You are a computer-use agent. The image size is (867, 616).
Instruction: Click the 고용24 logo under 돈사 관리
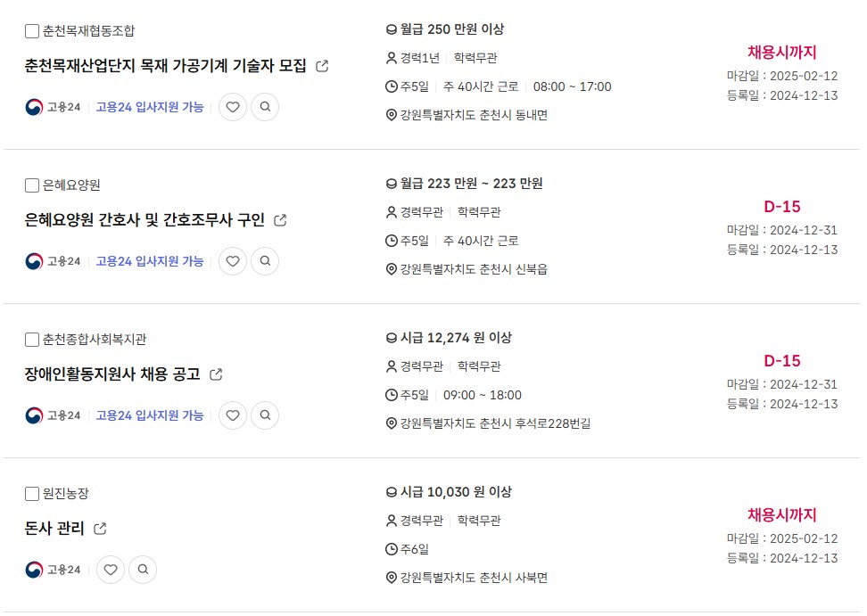pyautogui.click(x=54, y=569)
